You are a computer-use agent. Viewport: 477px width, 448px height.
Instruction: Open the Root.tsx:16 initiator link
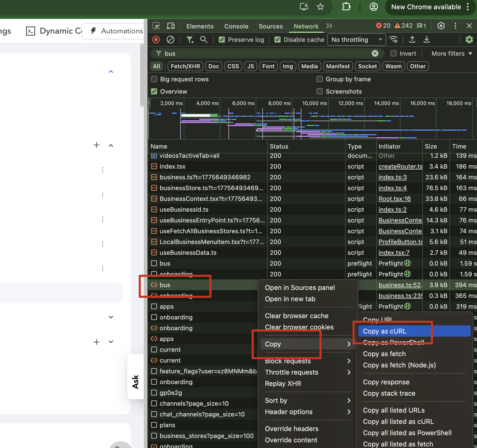(395, 199)
